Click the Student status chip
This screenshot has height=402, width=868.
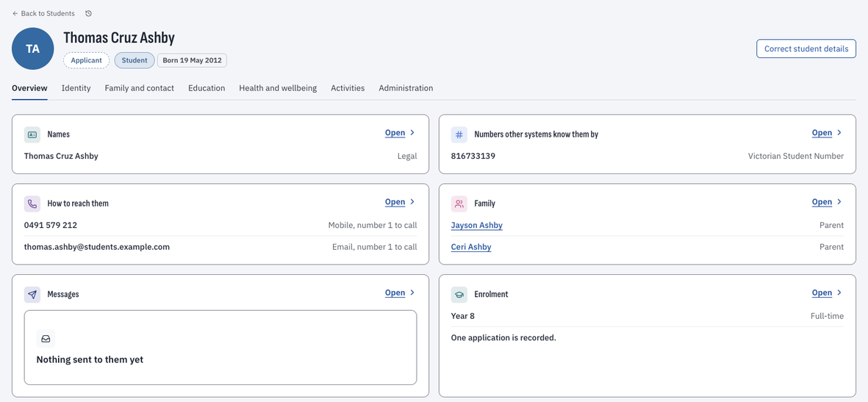pos(134,60)
